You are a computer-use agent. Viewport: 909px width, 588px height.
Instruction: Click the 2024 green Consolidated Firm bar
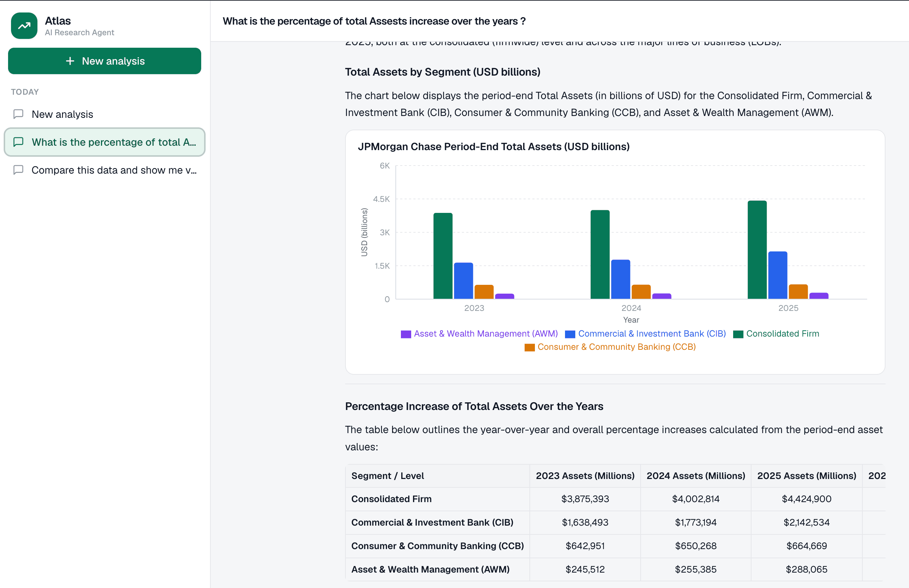pyautogui.click(x=600, y=255)
